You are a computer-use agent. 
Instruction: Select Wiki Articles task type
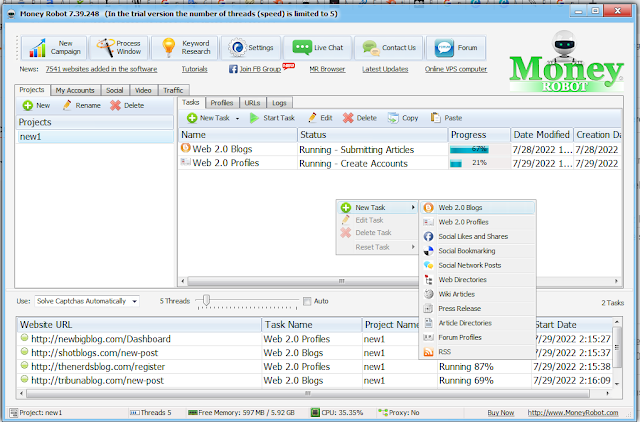[x=478, y=294]
